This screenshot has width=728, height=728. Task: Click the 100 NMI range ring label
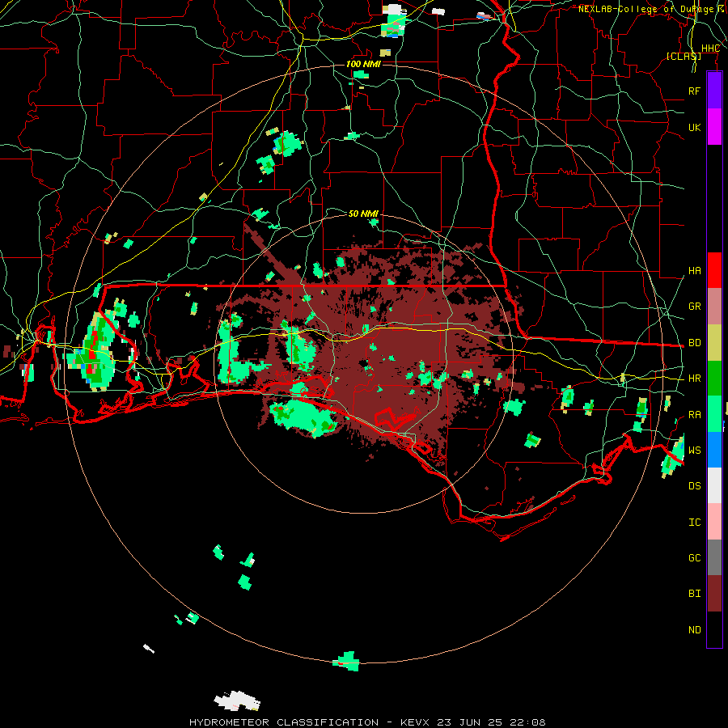click(363, 64)
